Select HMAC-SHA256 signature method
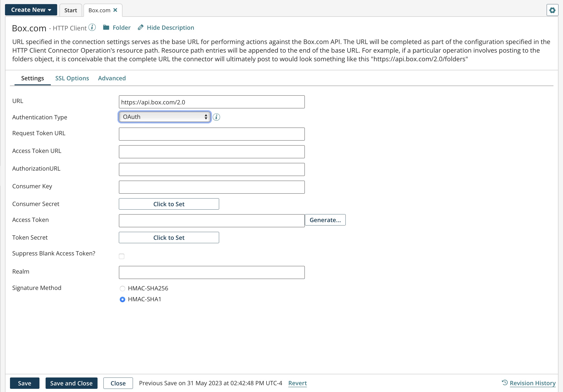Image resolution: width=563 pixels, height=392 pixels. pos(122,288)
